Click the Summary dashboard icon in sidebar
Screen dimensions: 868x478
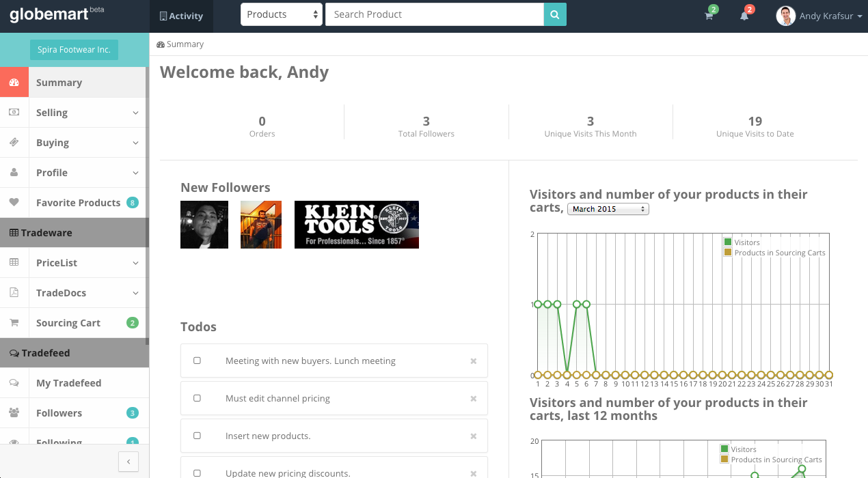click(x=14, y=83)
